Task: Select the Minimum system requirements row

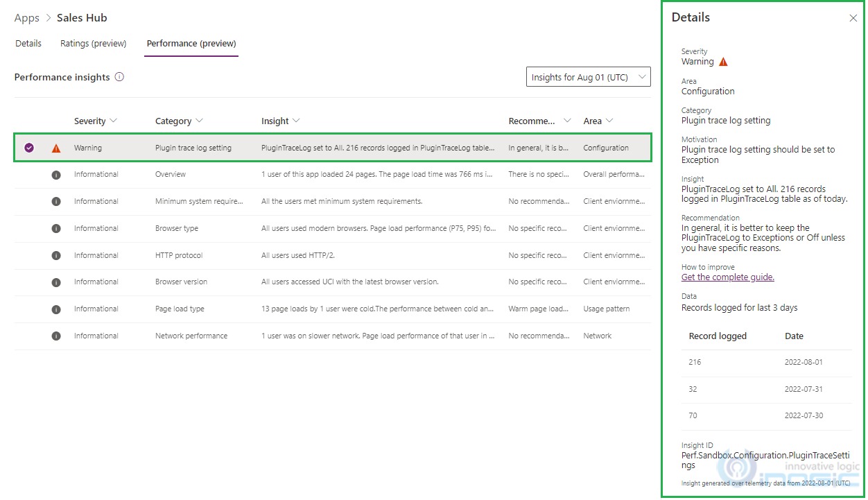Action: [332, 201]
